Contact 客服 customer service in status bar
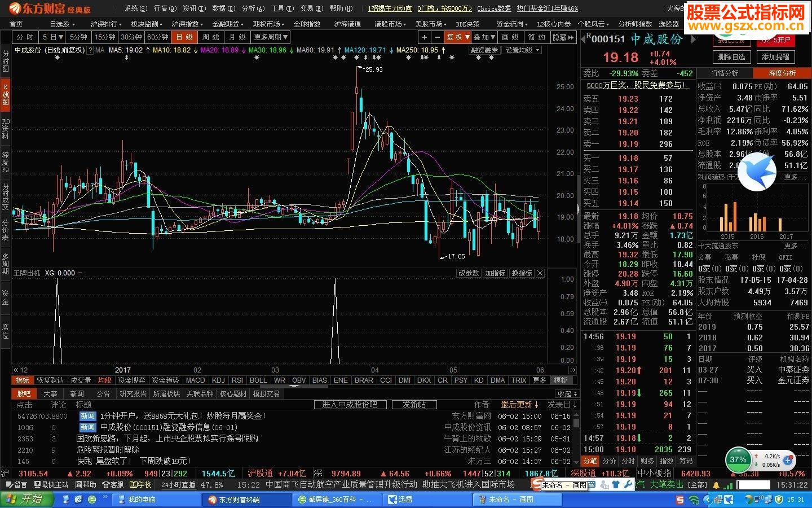Screen dimensions: 812x508 pos(113,485)
